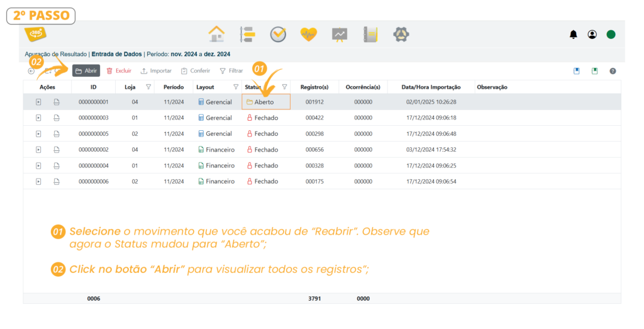
Task: Select the ID 0000000003 cell
Action: (94, 118)
